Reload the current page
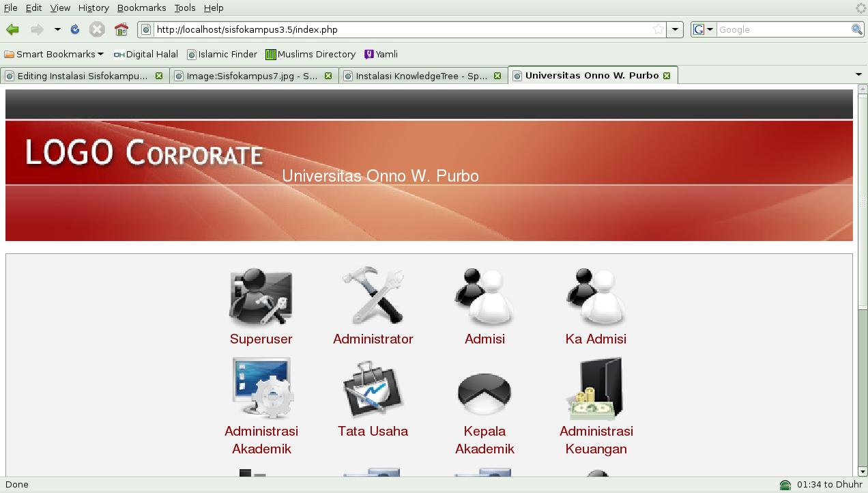 point(75,29)
